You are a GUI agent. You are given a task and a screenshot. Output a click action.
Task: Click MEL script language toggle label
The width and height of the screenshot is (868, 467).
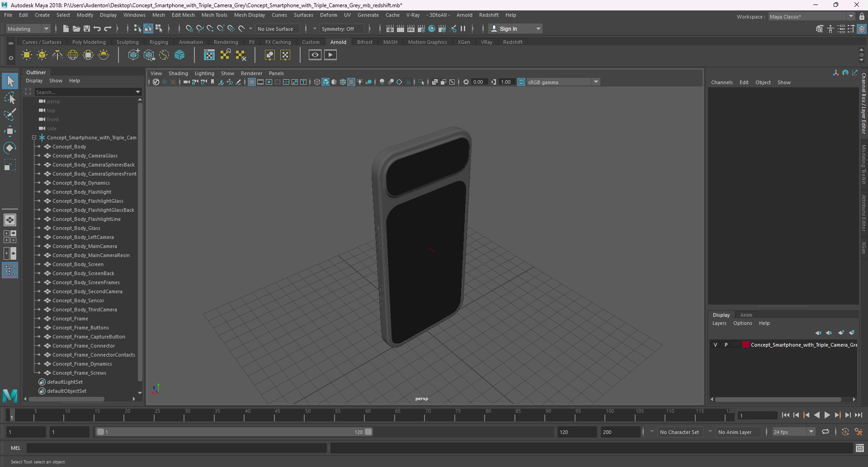tap(16, 448)
